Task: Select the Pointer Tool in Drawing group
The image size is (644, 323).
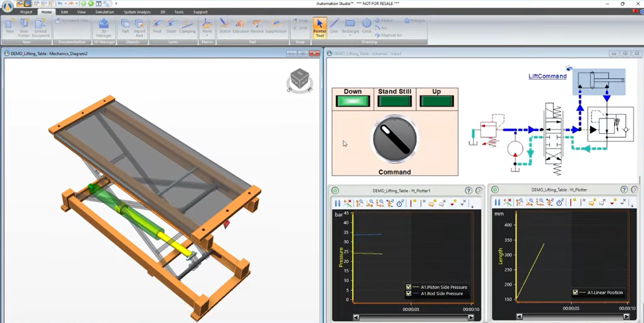Action: click(x=320, y=28)
